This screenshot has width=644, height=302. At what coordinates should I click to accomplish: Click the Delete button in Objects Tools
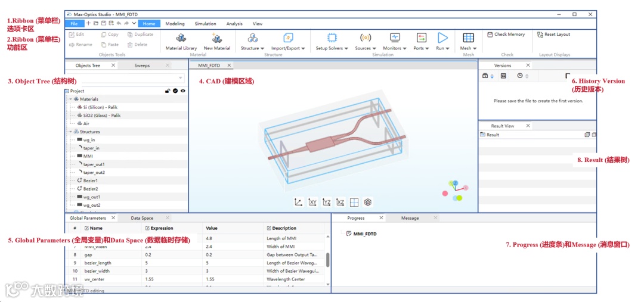coord(137,44)
